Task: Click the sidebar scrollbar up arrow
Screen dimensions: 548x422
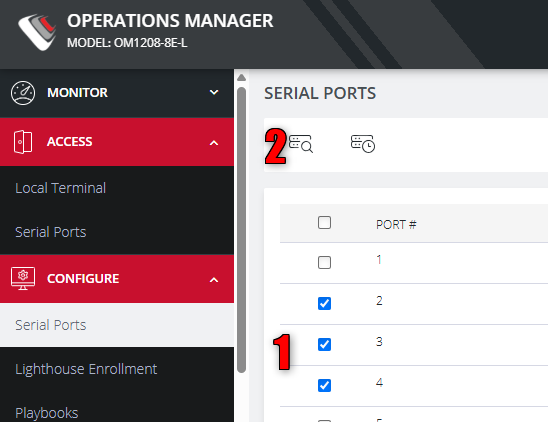Action: pyautogui.click(x=241, y=78)
